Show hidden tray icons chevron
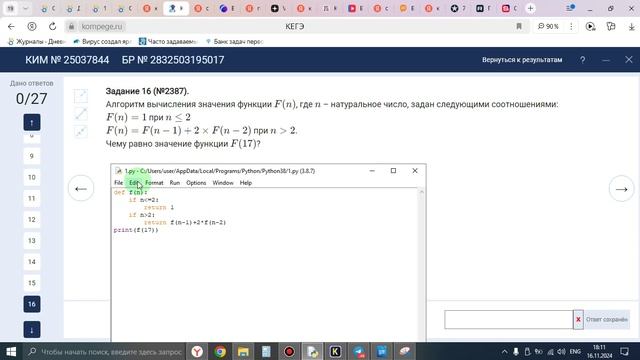640x360 pixels. (x=504, y=351)
